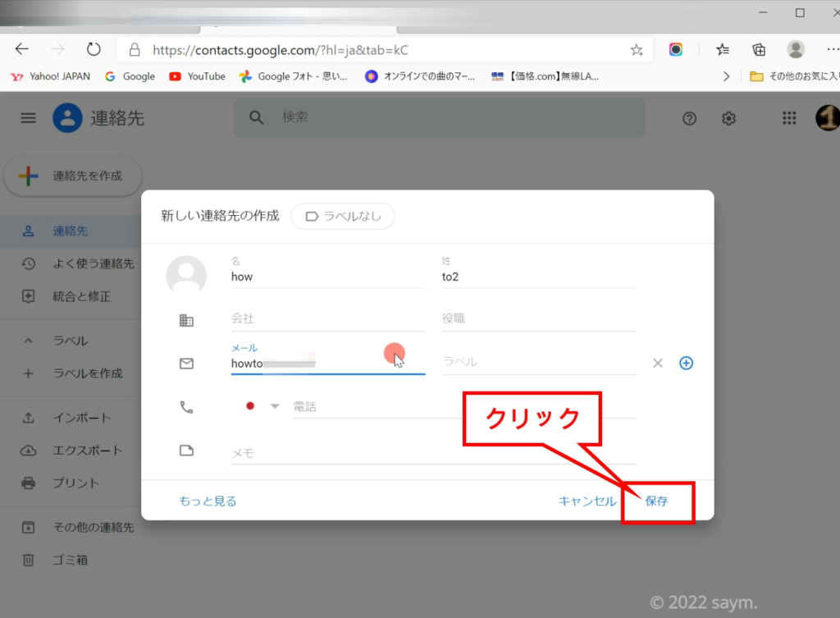
Task: Click the contact photo avatar placeholder
Action: pyautogui.click(x=186, y=275)
